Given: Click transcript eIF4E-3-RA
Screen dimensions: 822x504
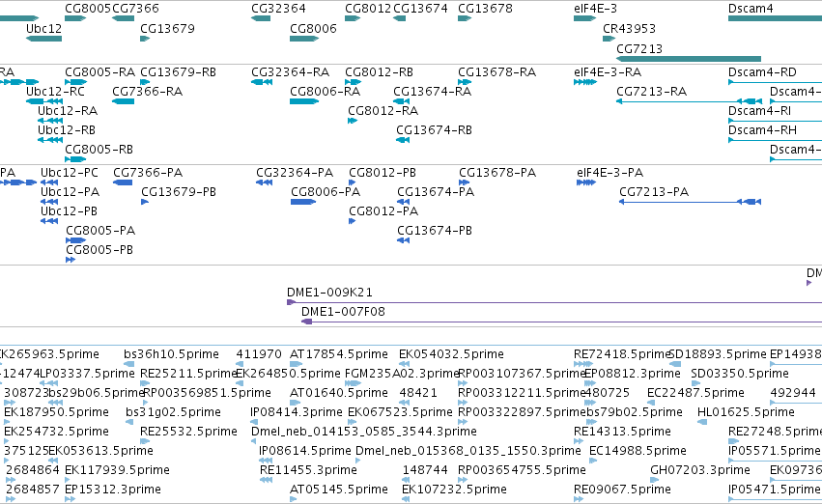Looking at the screenshot, I should [x=608, y=71].
